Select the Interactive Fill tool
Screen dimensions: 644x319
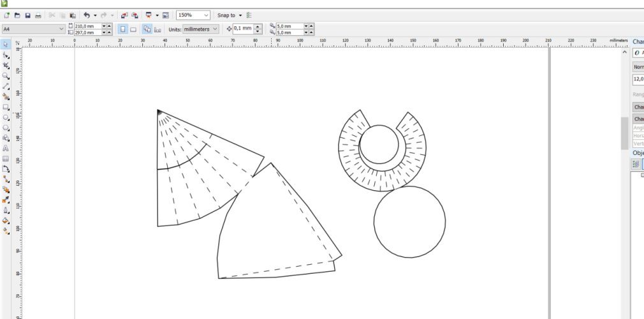pyautogui.click(x=6, y=230)
